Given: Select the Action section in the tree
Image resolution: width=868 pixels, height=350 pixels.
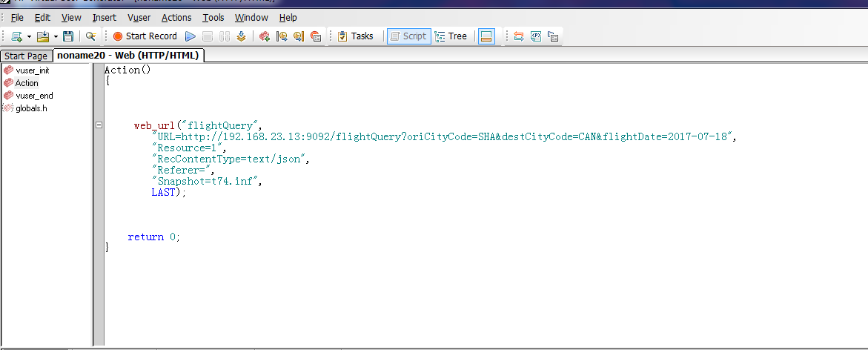Looking at the screenshot, I should [27, 83].
